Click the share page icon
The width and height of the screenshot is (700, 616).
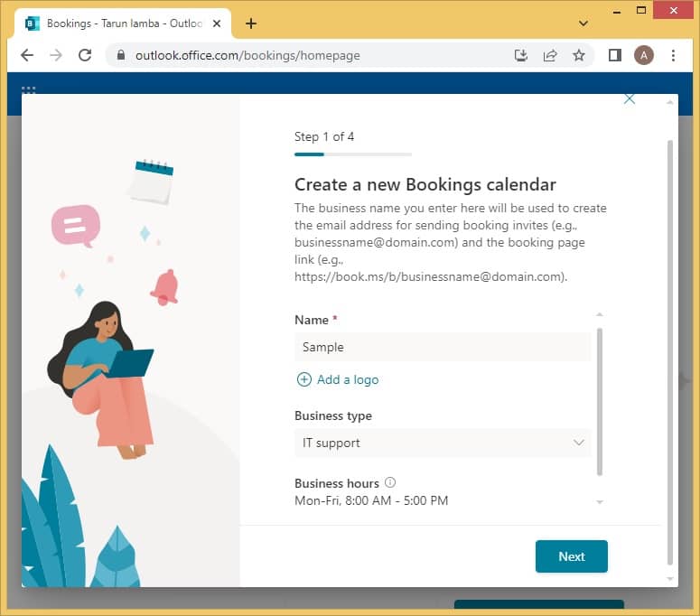pos(550,55)
